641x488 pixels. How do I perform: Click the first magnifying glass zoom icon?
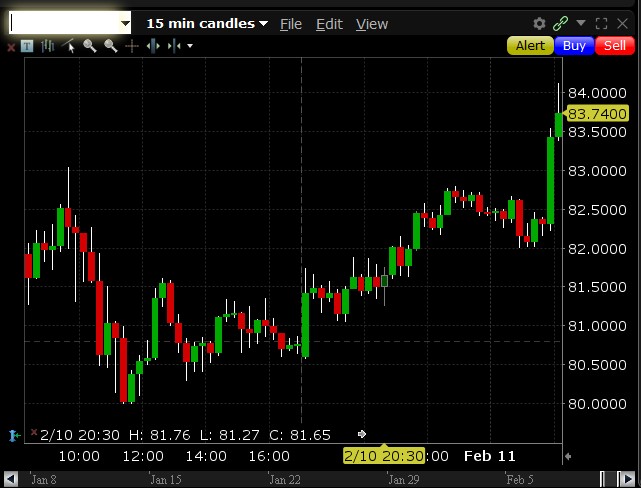pos(90,46)
